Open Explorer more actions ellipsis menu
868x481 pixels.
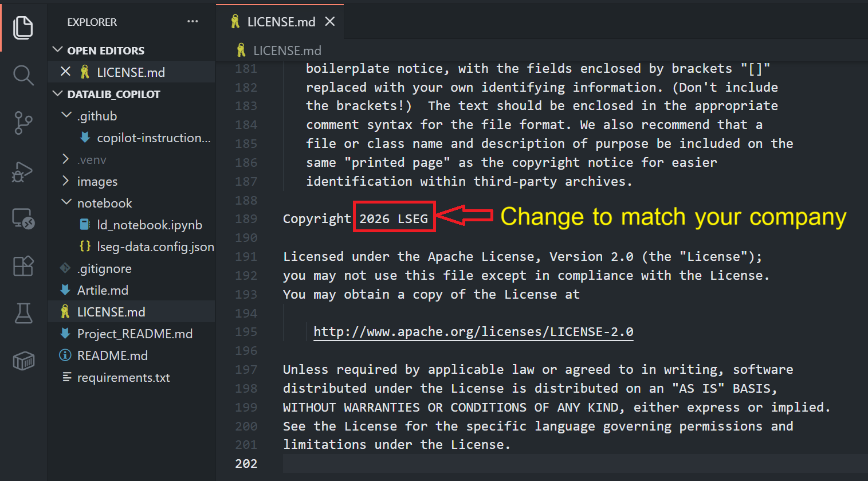tap(193, 21)
